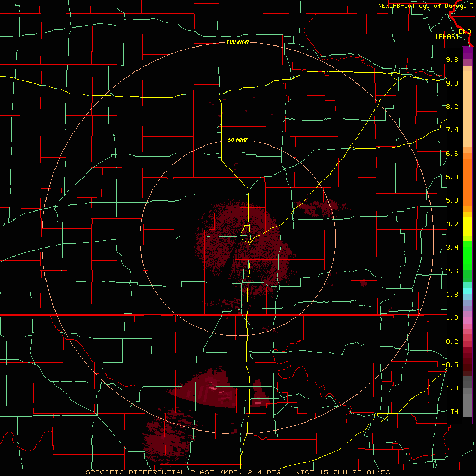Click the 2.6 scale value
The image size is (476, 476).
click(452, 271)
